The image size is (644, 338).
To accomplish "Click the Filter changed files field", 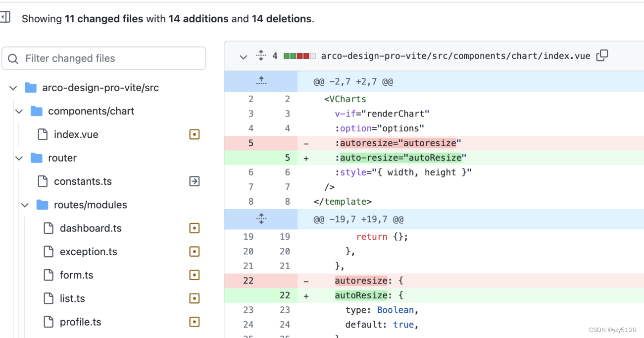I will pyautogui.click(x=104, y=58).
